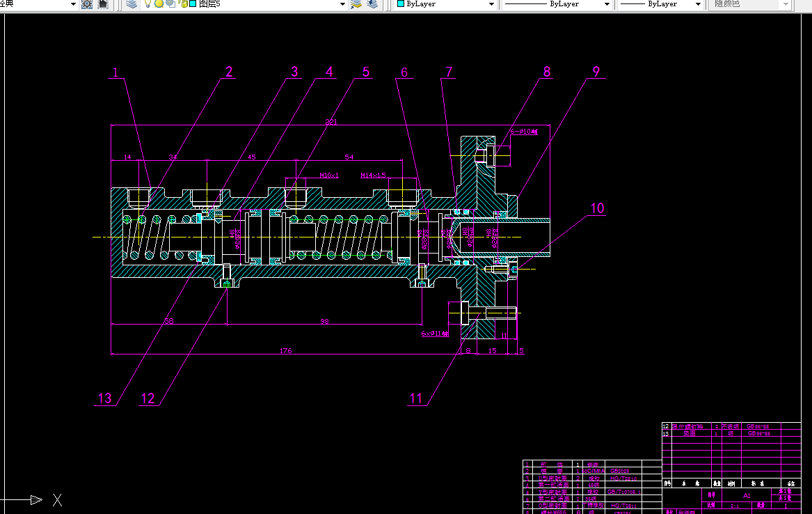
Task: Expand the 图层5 layer list dropdown
Action: [342, 4]
